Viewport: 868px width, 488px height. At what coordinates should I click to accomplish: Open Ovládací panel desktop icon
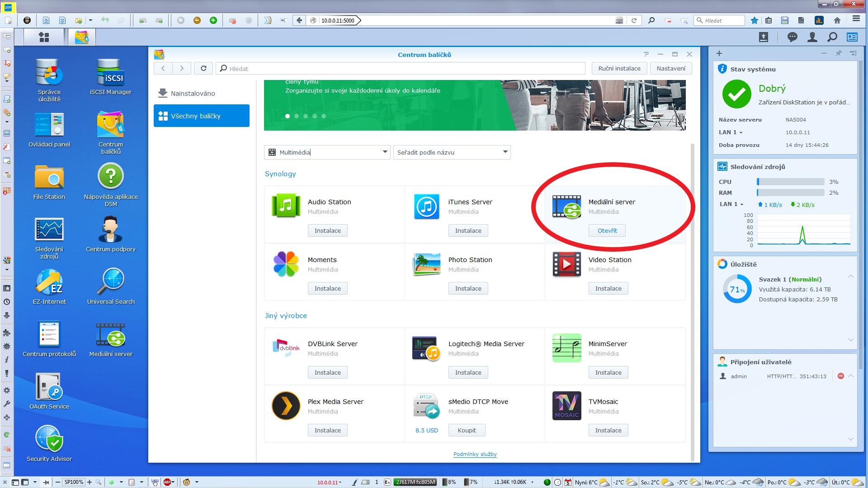49,129
